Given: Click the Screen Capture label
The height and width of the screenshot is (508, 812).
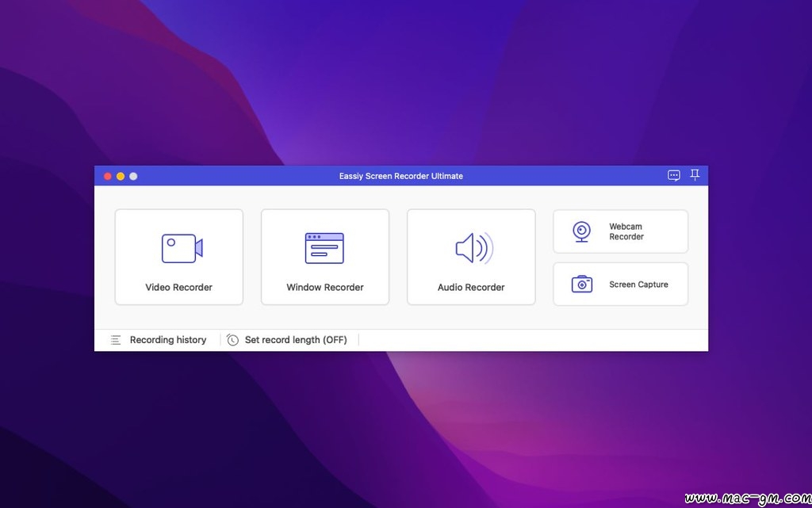Looking at the screenshot, I should coord(638,285).
